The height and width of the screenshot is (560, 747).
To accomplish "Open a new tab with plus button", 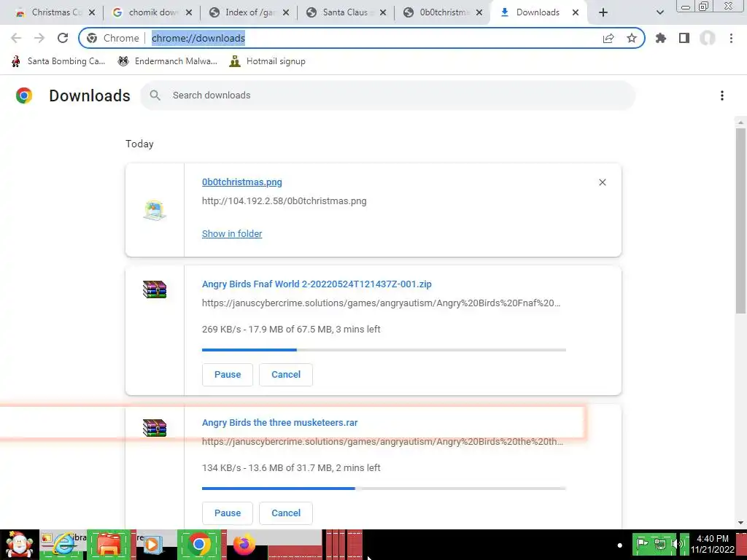I will click(x=603, y=13).
